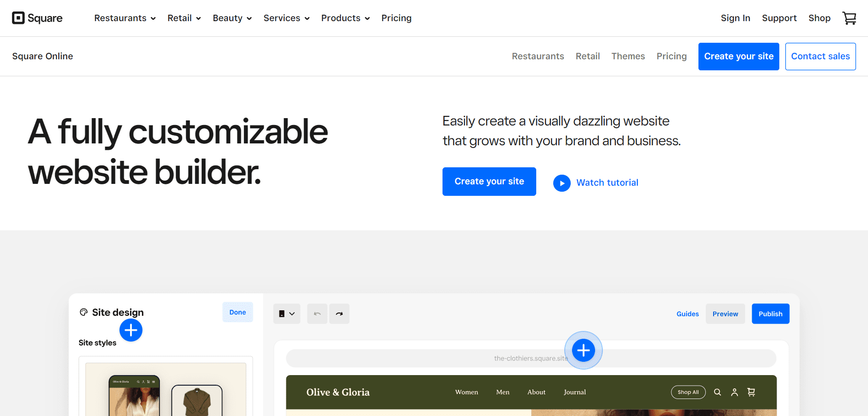The height and width of the screenshot is (416, 868).
Task: Click Sign In
Action: point(735,18)
